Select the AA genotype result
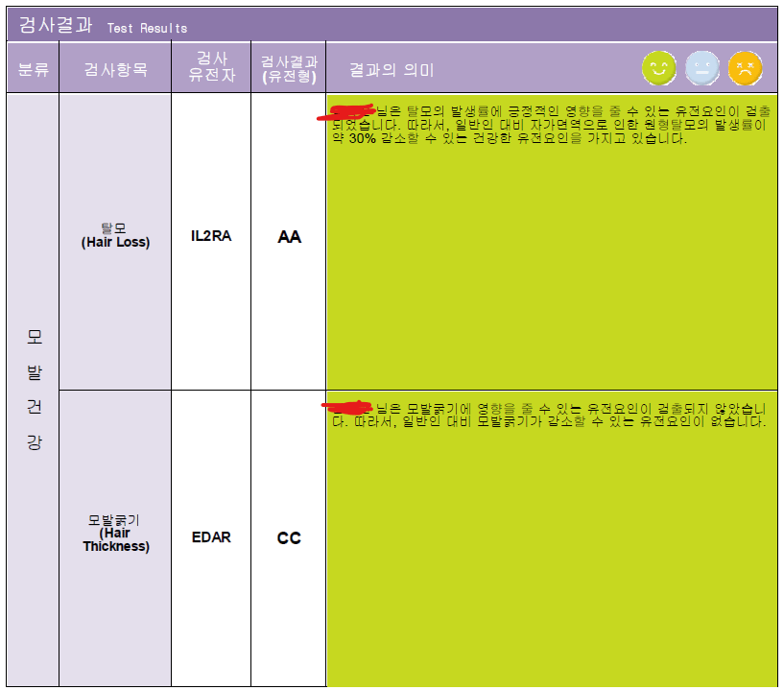 [x=289, y=236]
